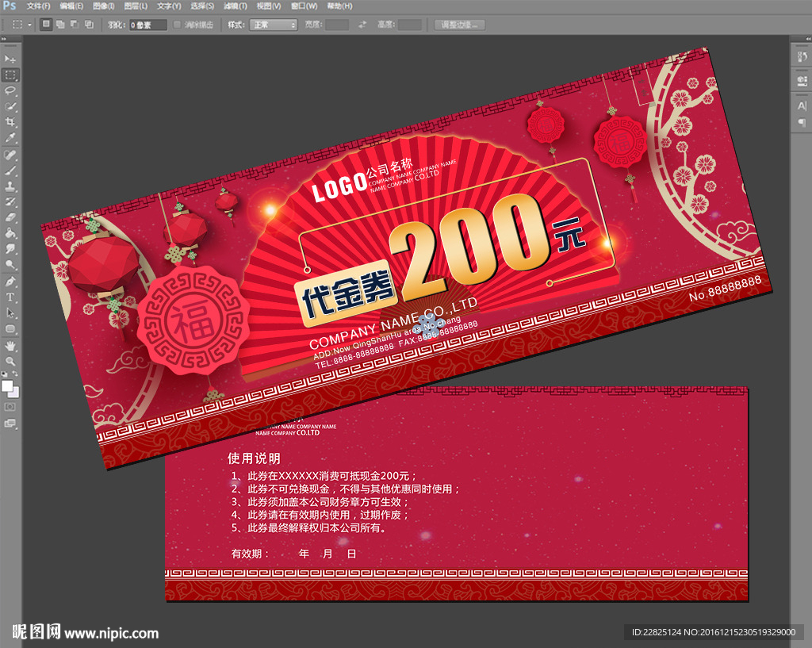Click the Ps application logo

click(x=10, y=6)
